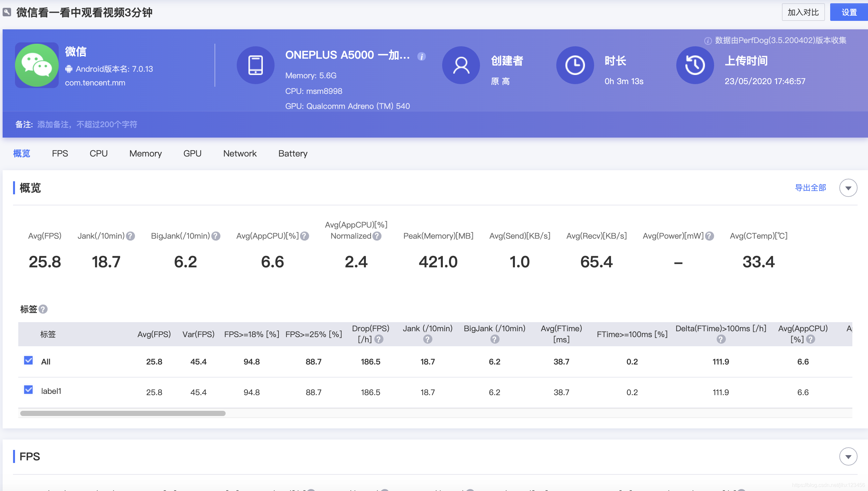Collapse the FPS section arrow button

(848, 456)
